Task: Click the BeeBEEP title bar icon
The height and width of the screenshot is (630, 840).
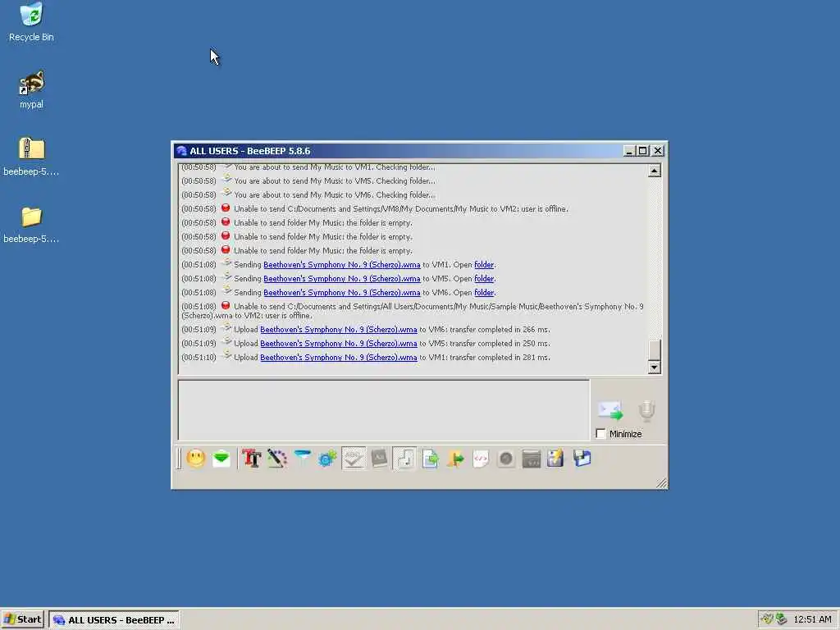Action: (x=181, y=151)
